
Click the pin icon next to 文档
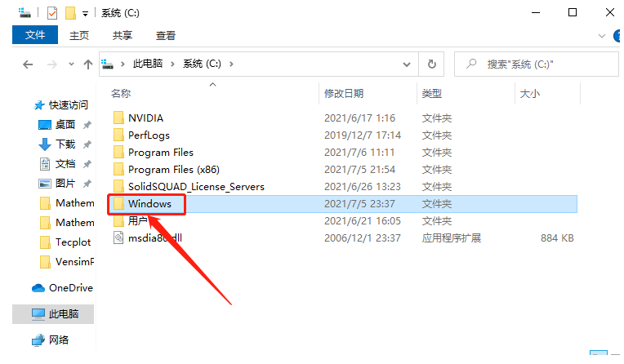point(87,164)
